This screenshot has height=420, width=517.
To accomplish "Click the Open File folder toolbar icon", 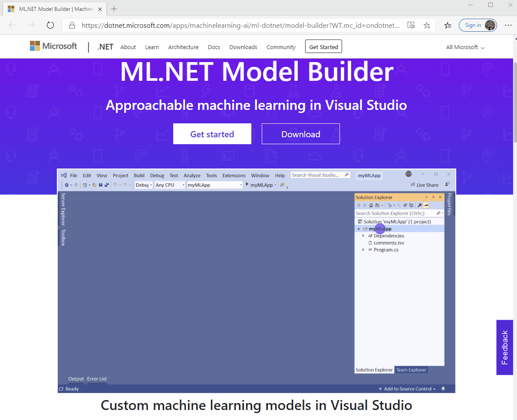I will pos(94,185).
